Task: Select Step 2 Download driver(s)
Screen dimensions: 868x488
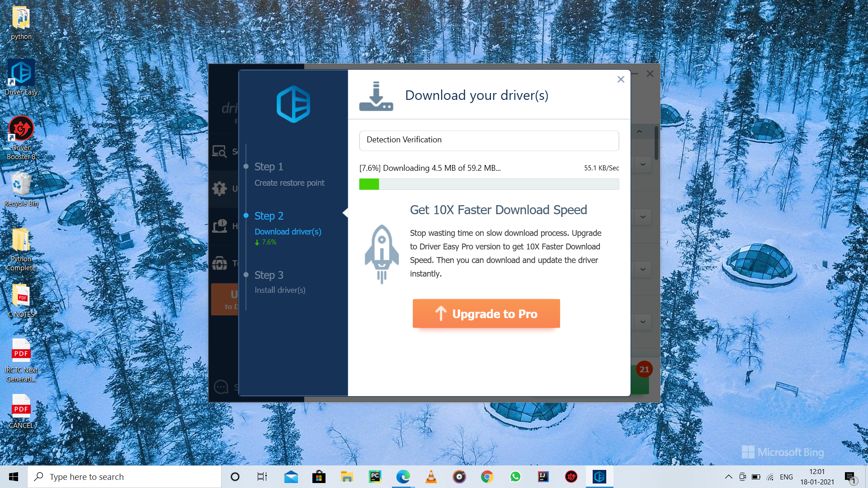Action: (288, 224)
